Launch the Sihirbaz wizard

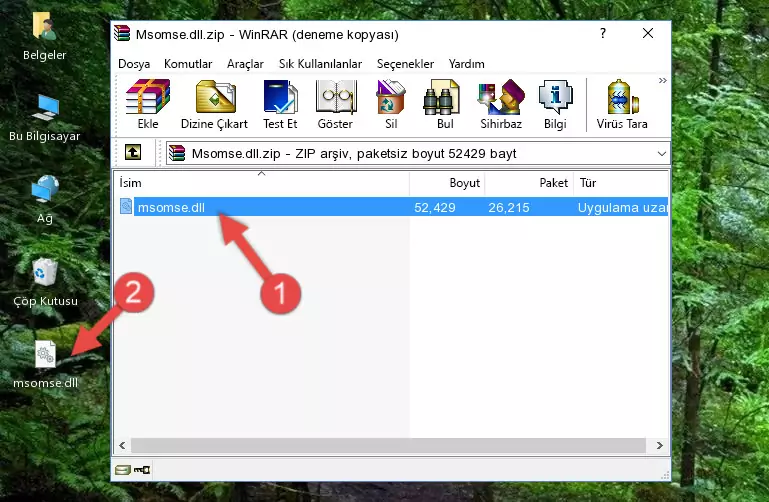tap(501, 105)
